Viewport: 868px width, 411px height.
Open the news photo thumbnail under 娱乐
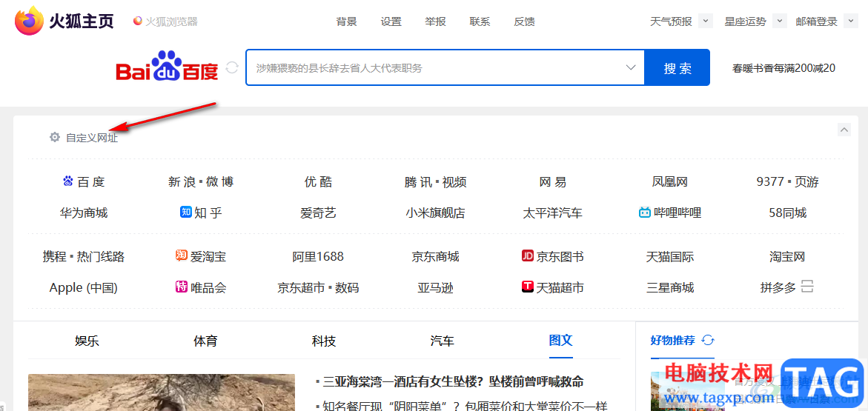pyautogui.click(x=162, y=392)
